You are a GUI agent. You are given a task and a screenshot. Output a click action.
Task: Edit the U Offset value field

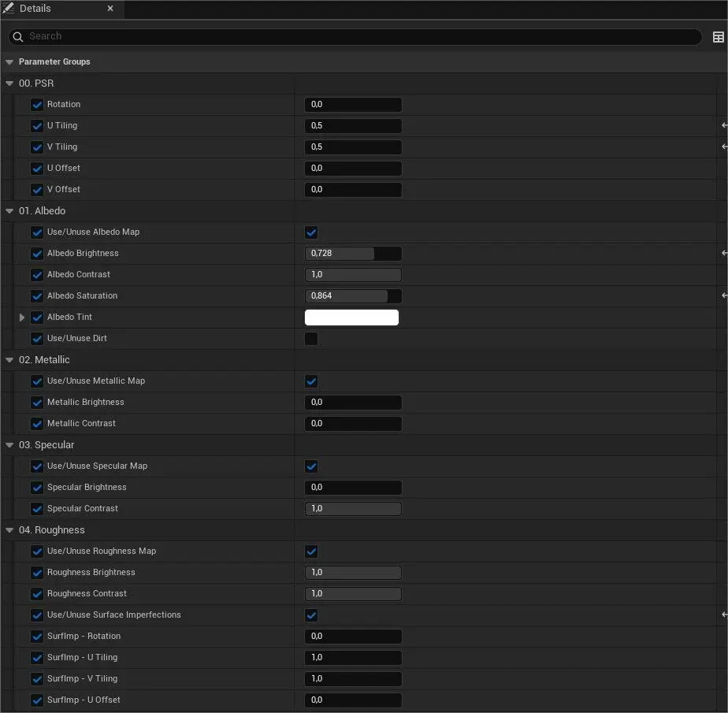tap(353, 168)
